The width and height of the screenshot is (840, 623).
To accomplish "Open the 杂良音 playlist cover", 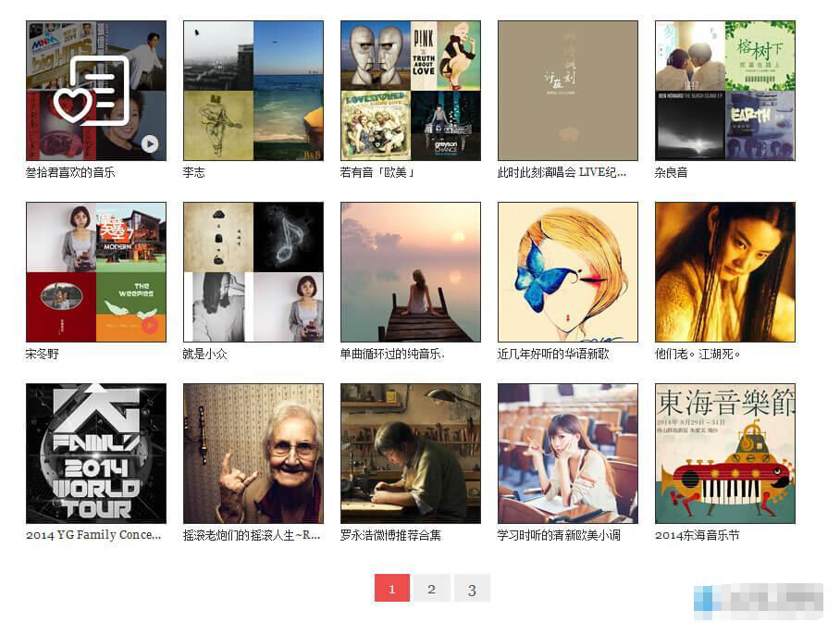I will [725, 91].
